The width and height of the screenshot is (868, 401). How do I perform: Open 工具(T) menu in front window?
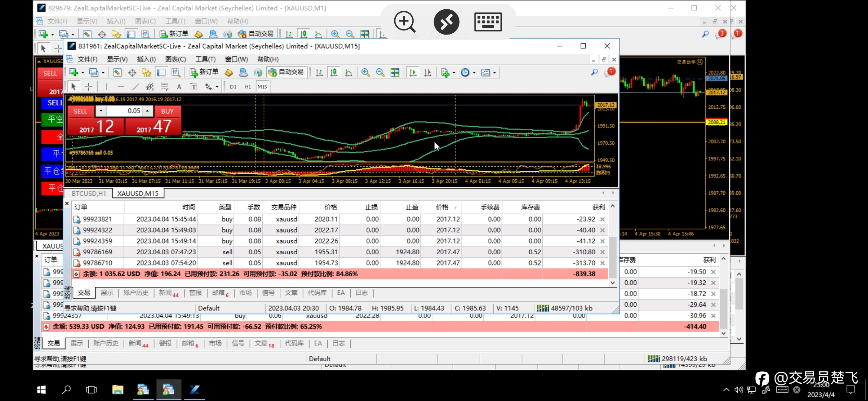[206, 59]
